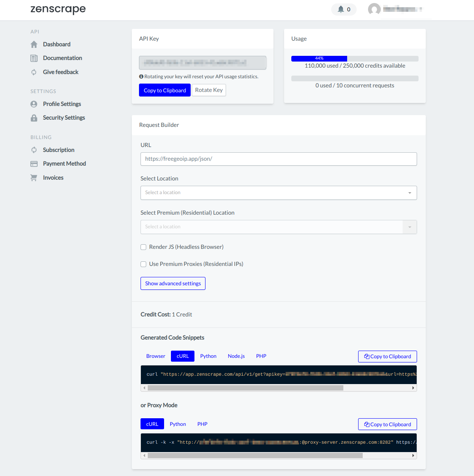The height and width of the screenshot is (476, 474).
Task: Click the Subscription cycle icon
Action: tap(34, 150)
